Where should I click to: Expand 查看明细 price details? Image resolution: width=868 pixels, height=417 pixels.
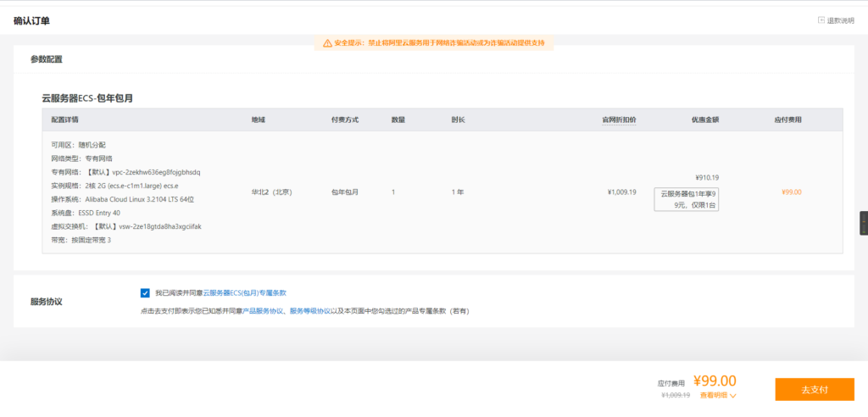click(x=711, y=395)
